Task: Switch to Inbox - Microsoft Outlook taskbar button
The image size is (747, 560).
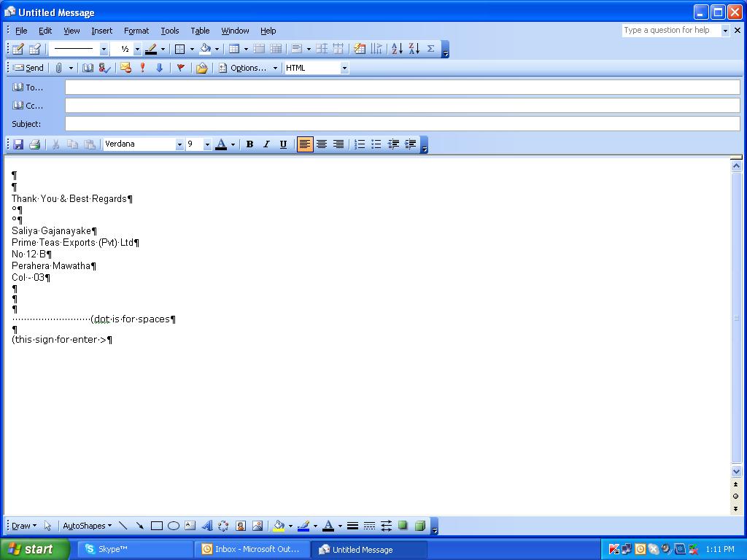Action: [252, 549]
